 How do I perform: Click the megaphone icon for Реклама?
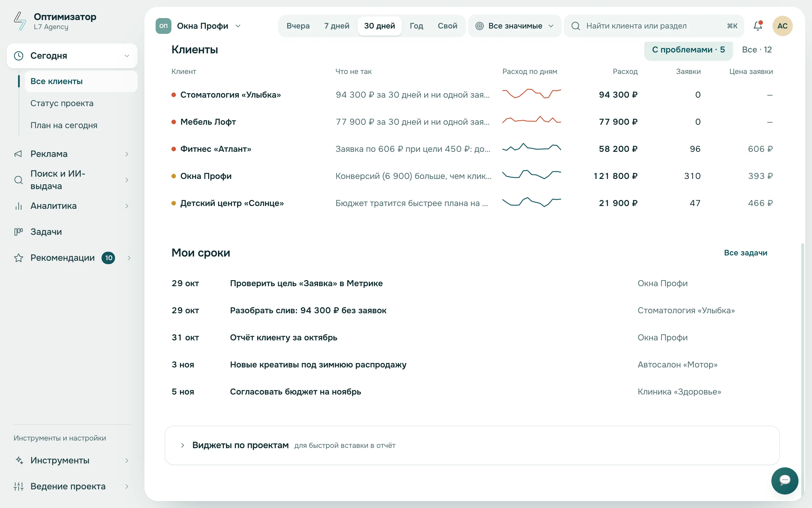coord(18,154)
